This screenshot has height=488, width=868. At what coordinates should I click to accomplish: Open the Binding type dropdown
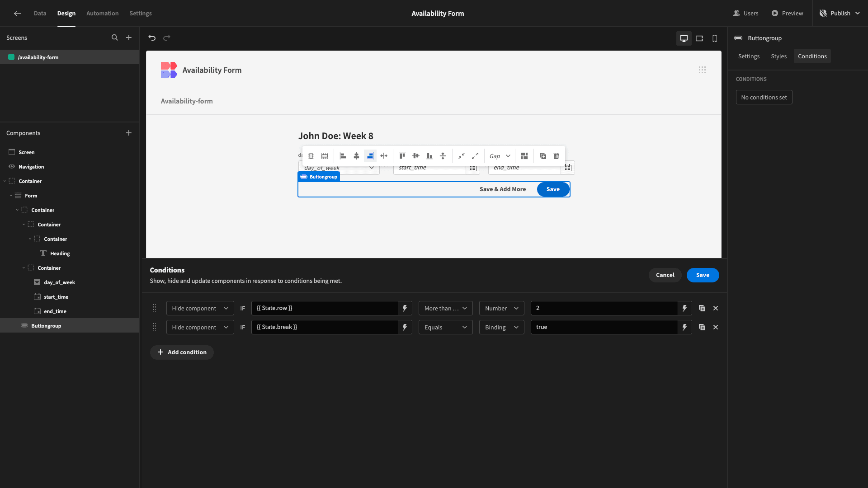(502, 327)
